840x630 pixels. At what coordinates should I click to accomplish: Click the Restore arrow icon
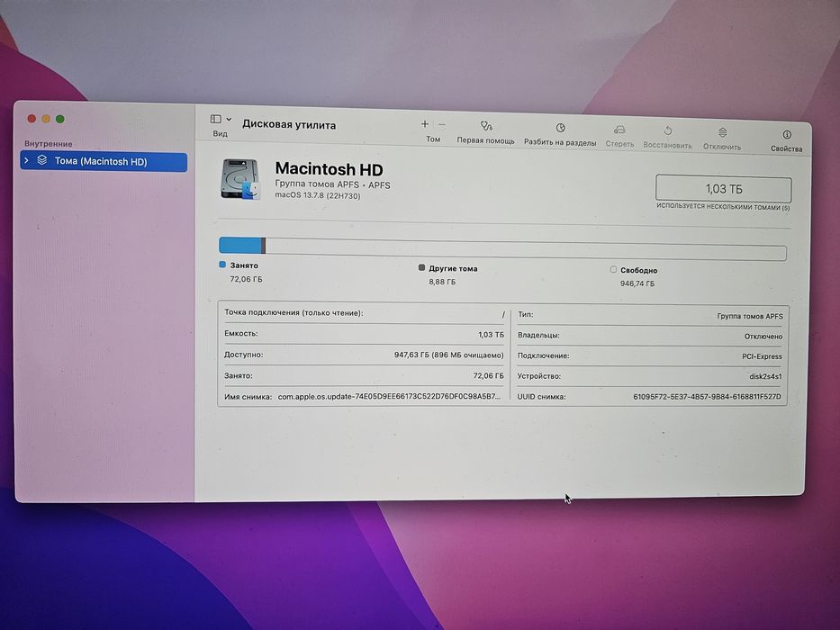pyautogui.click(x=667, y=131)
